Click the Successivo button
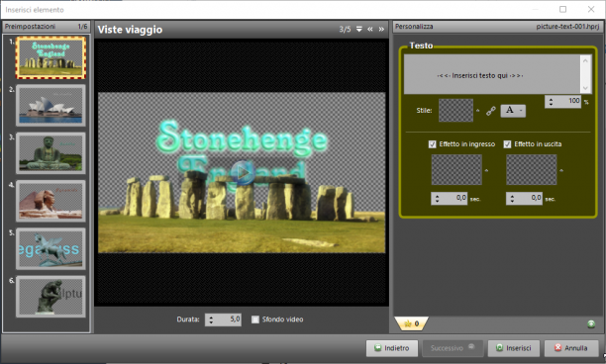The width and height of the screenshot is (606, 364). point(453,348)
